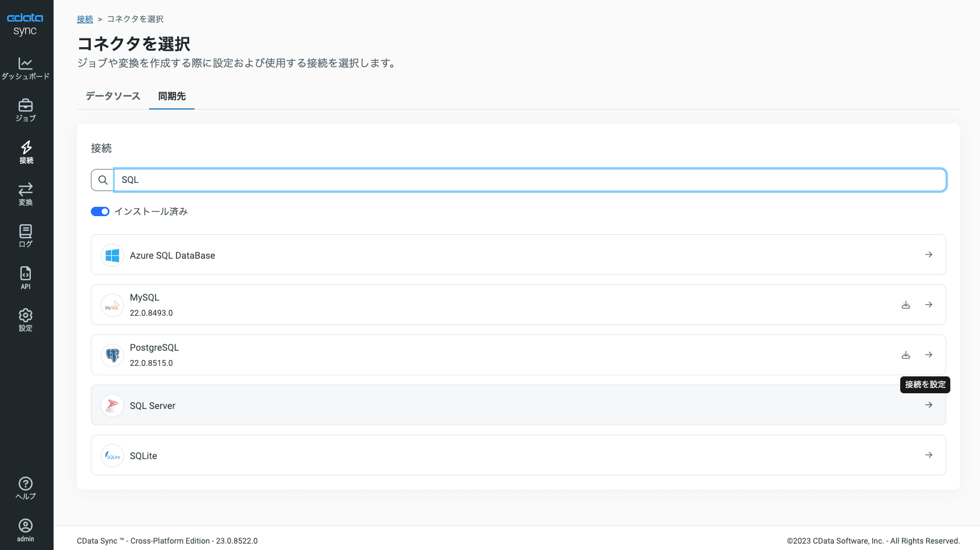Configure SQL Server connection arrow

click(x=929, y=405)
